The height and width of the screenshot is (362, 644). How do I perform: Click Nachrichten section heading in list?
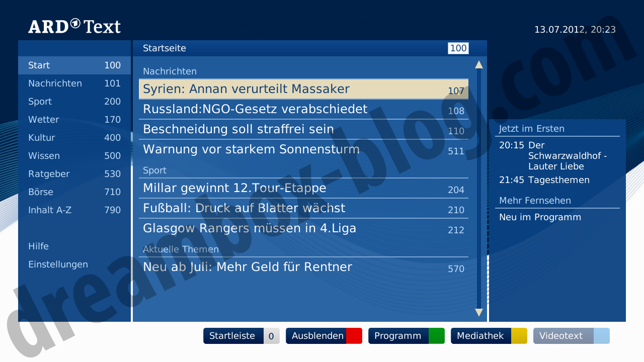coord(170,71)
